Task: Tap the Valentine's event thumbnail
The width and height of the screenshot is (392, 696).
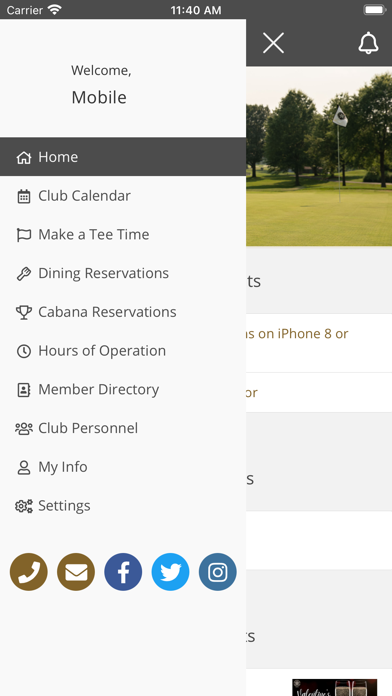Action: click(334, 687)
